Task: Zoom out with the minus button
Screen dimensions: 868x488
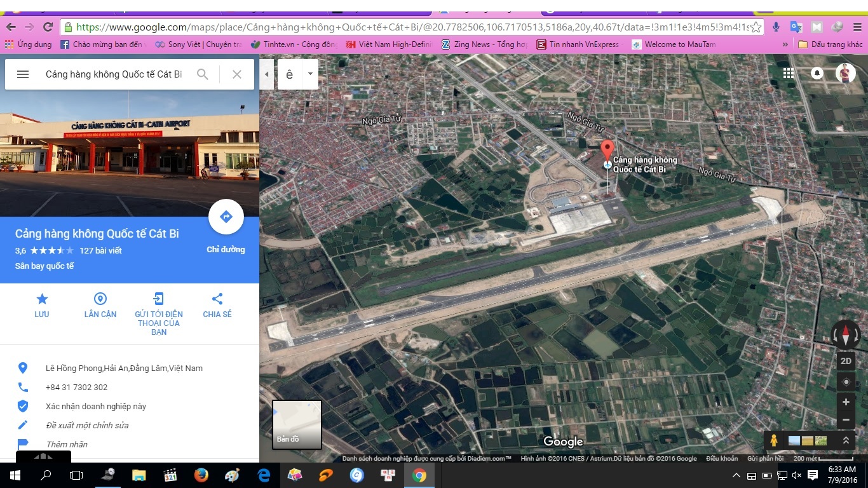Action: [x=846, y=420]
